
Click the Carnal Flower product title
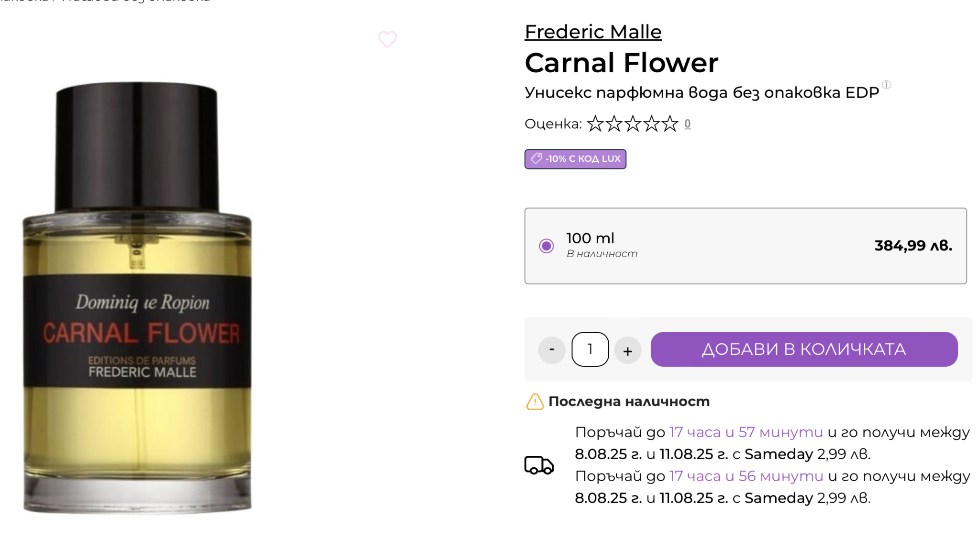click(x=621, y=63)
